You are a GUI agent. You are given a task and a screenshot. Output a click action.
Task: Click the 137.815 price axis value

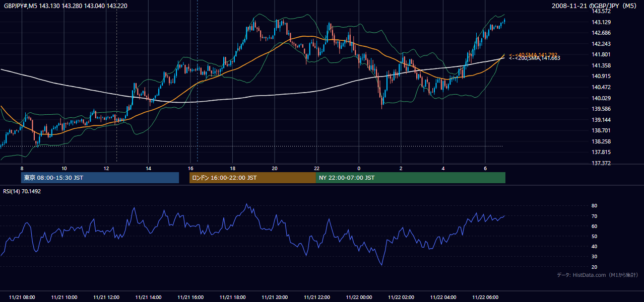coord(601,152)
